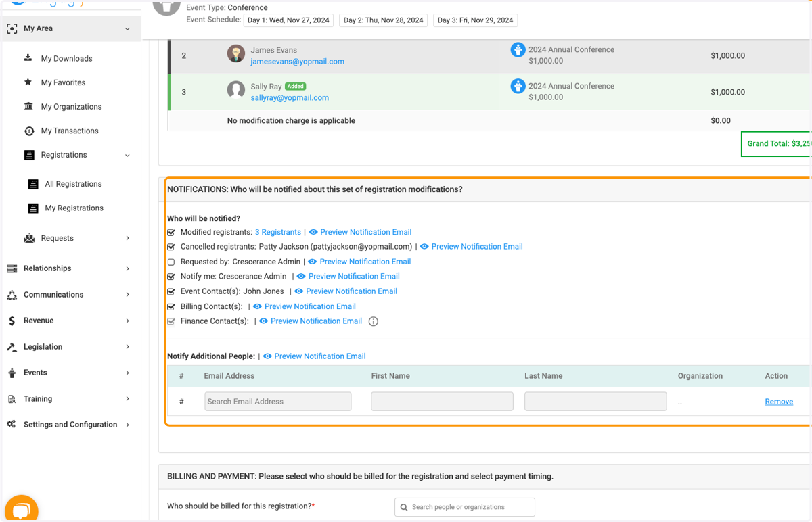
Task: Open All Registrations menu item
Action: tap(73, 184)
